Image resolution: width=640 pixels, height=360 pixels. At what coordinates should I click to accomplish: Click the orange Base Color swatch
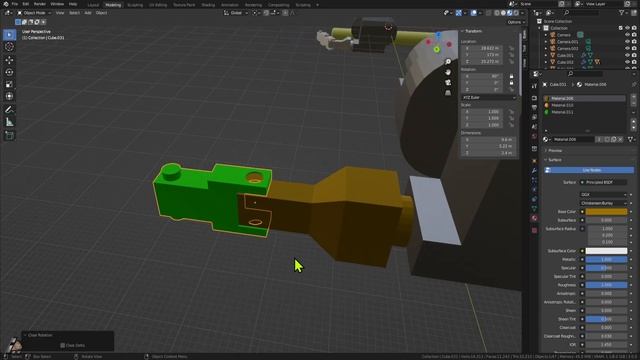pyautogui.click(x=606, y=212)
